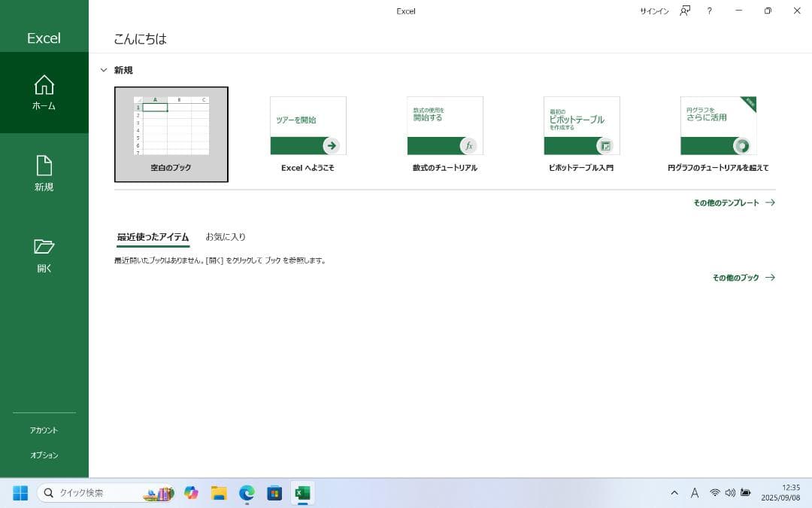Expand hidden icons in the system tray
Viewport: 812px width, 508px height.
(674, 493)
